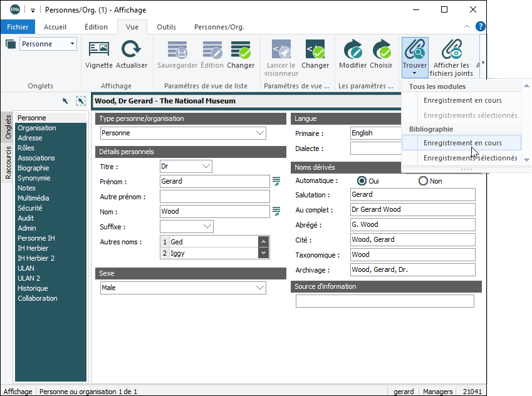Expand the Titre dropdown
The image size is (532, 396).
point(207,166)
